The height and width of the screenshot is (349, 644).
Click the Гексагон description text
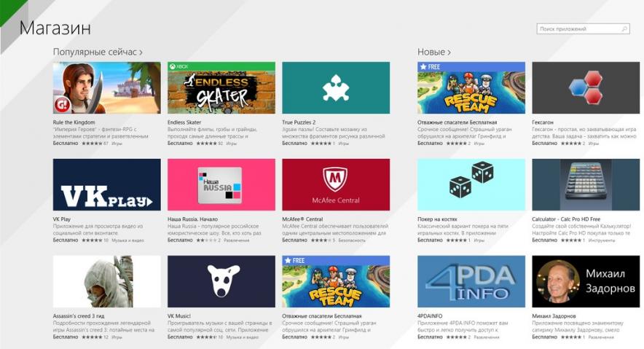pos(584,133)
